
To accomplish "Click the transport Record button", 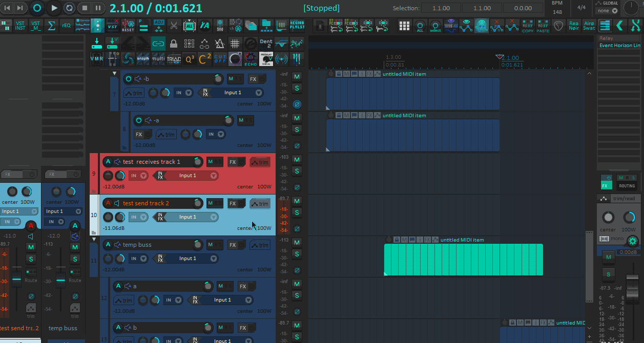I will [37, 8].
